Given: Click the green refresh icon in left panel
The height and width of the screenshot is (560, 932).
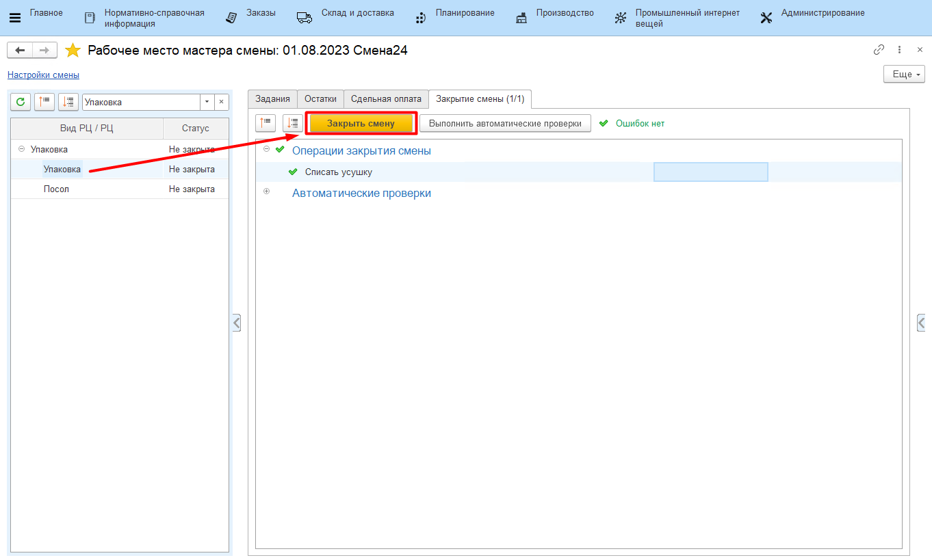Looking at the screenshot, I should pos(21,102).
